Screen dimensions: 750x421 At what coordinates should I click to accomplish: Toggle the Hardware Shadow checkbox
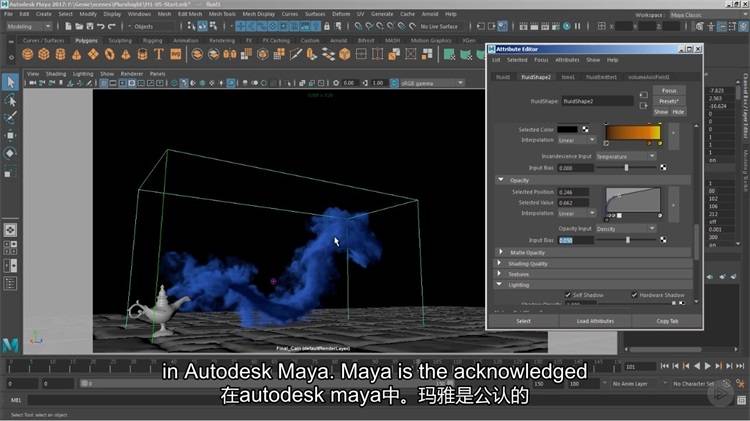click(634, 295)
